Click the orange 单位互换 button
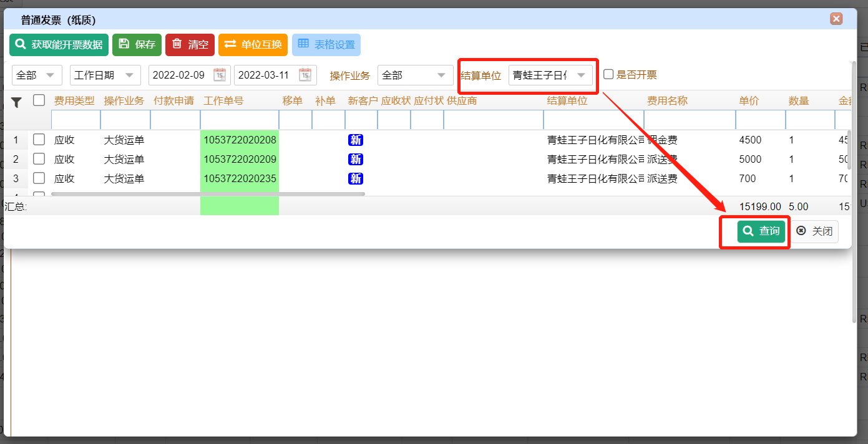Viewport: 868px width, 444px height. tap(253, 45)
